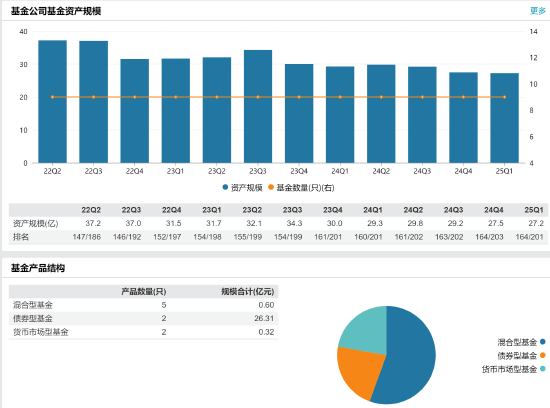Toggle the 基金数量(只)(右) legend series
Viewport: 550px width, 408px height.
pyautogui.click(x=301, y=188)
